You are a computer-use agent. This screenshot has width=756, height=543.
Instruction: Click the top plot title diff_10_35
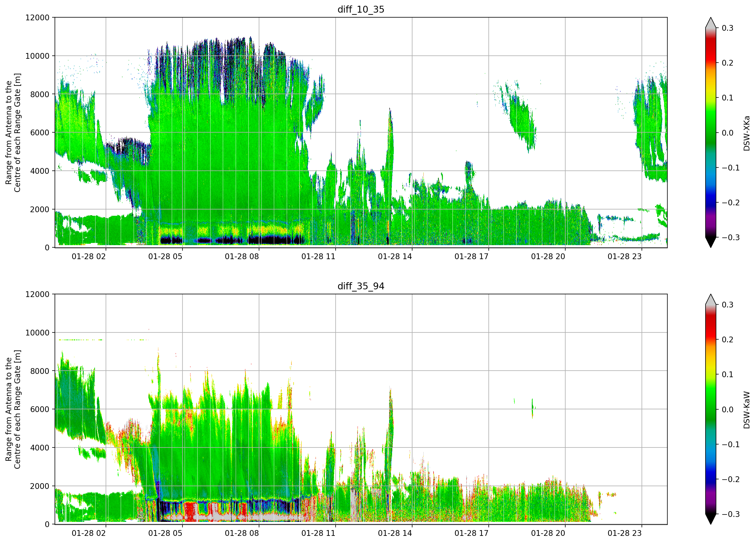pyautogui.click(x=361, y=9)
